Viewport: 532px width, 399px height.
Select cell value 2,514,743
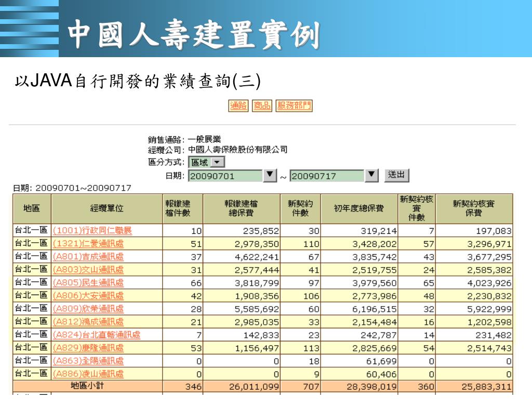489,348
